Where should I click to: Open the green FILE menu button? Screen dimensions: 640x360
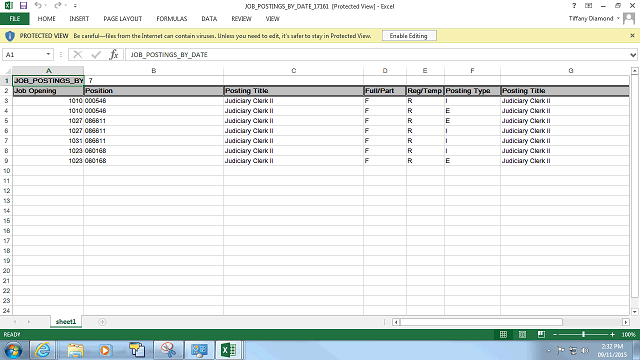tap(15, 19)
